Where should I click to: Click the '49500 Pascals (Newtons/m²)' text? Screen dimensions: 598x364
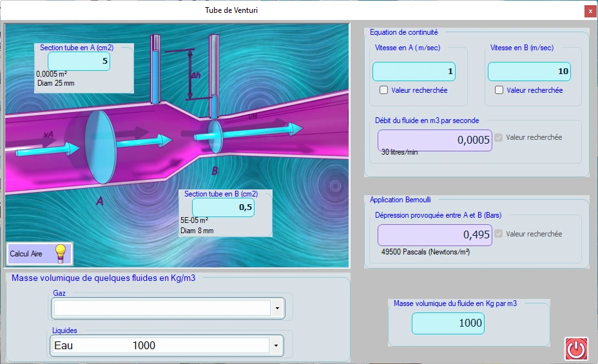click(x=425, y=252)
